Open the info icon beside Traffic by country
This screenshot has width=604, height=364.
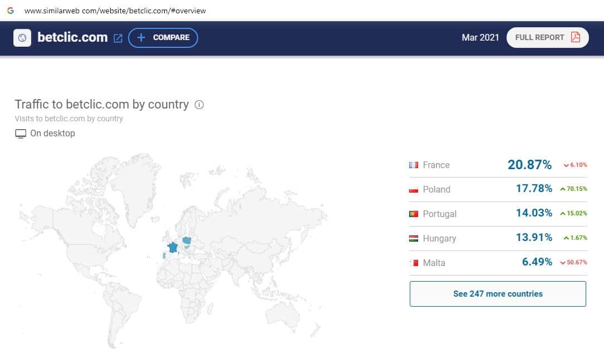pos(199,105)
